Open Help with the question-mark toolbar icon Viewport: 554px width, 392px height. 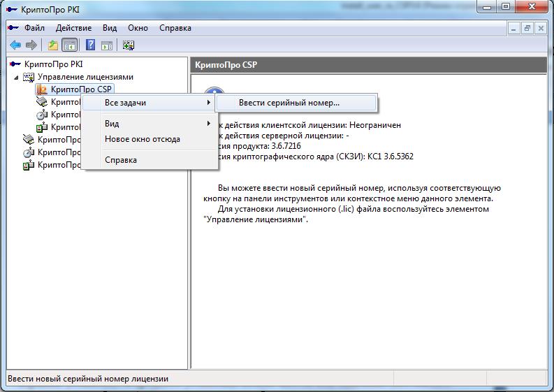(x=90, y=45)
